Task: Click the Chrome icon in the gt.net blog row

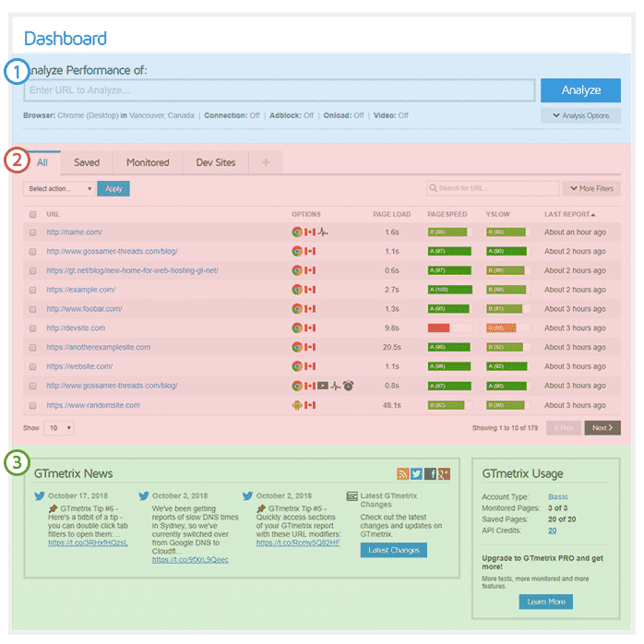Action: click(x=296, y=270)
